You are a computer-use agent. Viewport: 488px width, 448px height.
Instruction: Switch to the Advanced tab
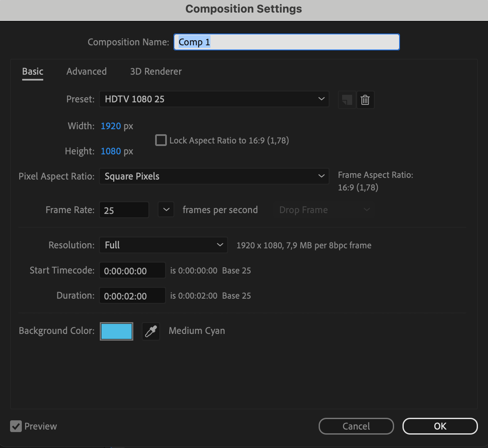pyautogui.click(x=86, y=71)
